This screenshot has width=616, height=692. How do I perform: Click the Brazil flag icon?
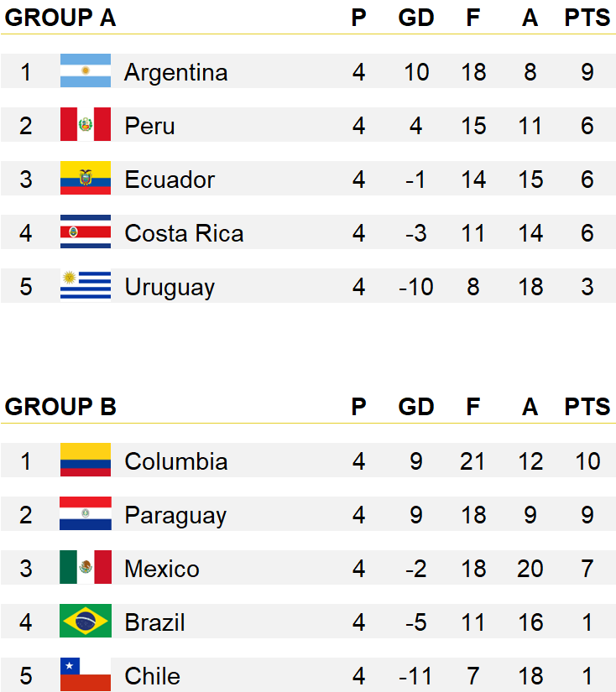[86, 621]
